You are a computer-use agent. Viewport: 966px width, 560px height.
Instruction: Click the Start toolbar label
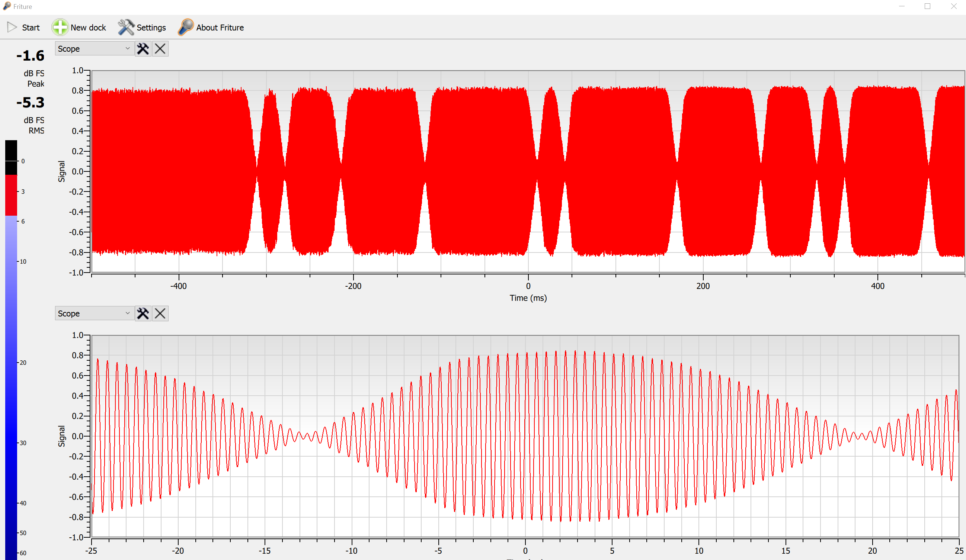(31, 28)
